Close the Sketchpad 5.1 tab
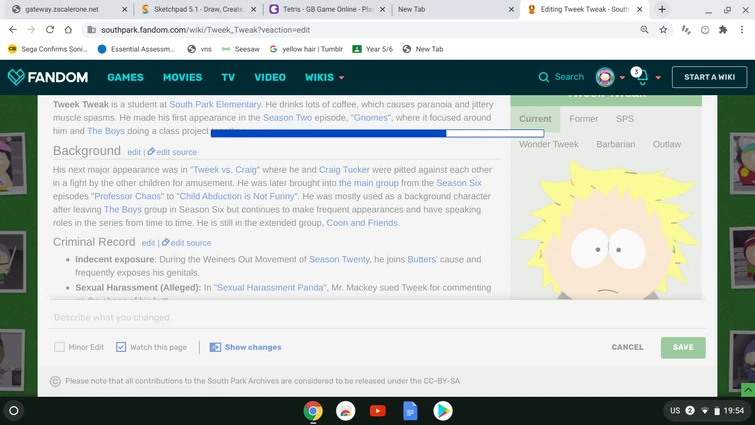 [254, 9]
